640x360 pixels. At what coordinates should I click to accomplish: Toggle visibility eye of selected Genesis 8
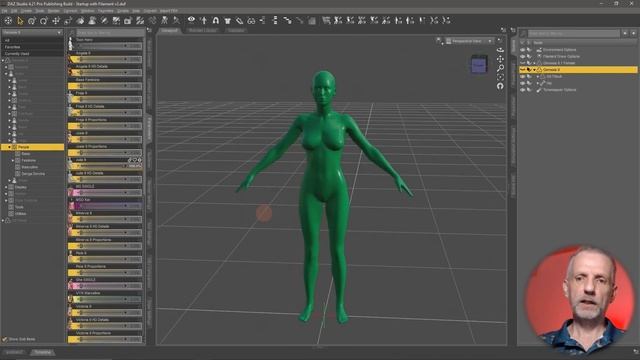522,70
